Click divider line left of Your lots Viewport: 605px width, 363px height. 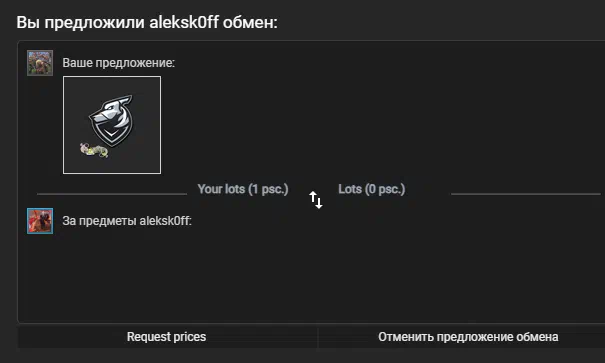click(112, 194)
